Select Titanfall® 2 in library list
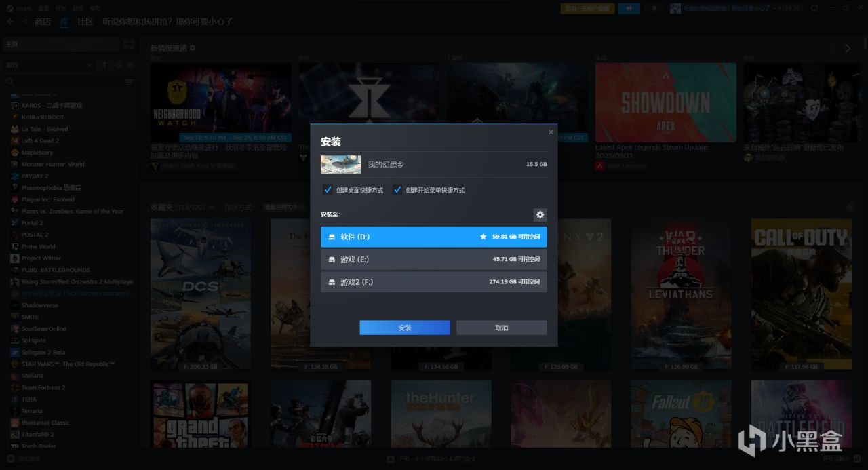868x470 pixels. coord(37,435)
